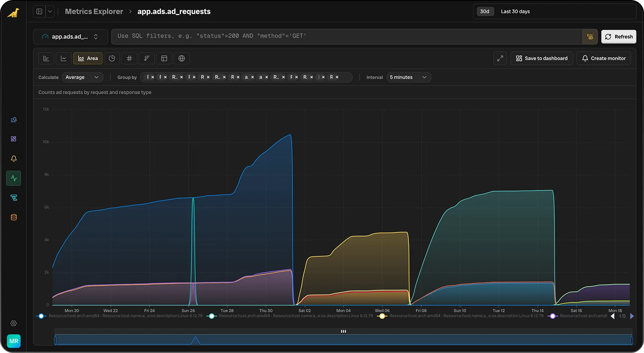644x353 pixels.
Task: Remove the last Group by chip
Action: click(337, 77)
